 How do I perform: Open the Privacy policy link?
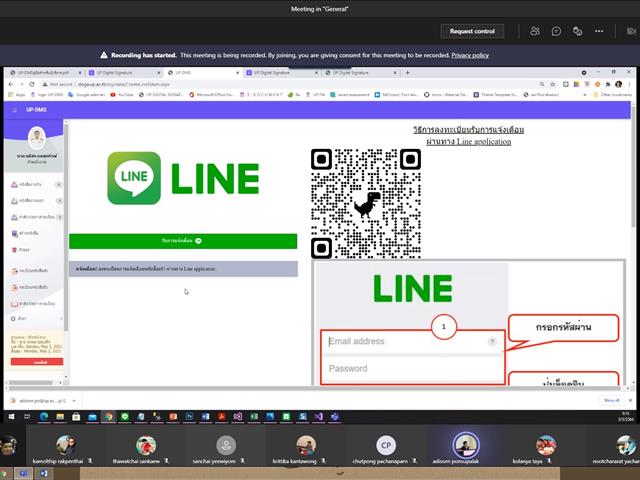(470, 55)
